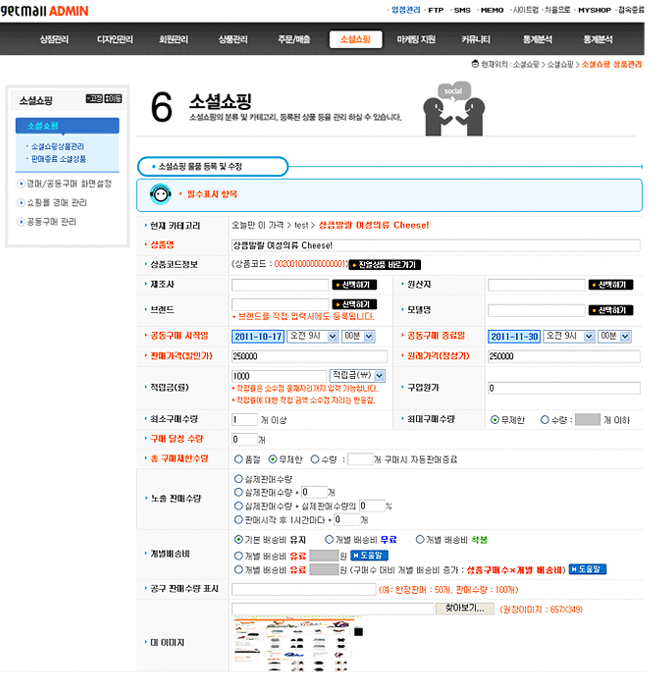Click the 고정 button in sidebar header

[x=94, y=99]
